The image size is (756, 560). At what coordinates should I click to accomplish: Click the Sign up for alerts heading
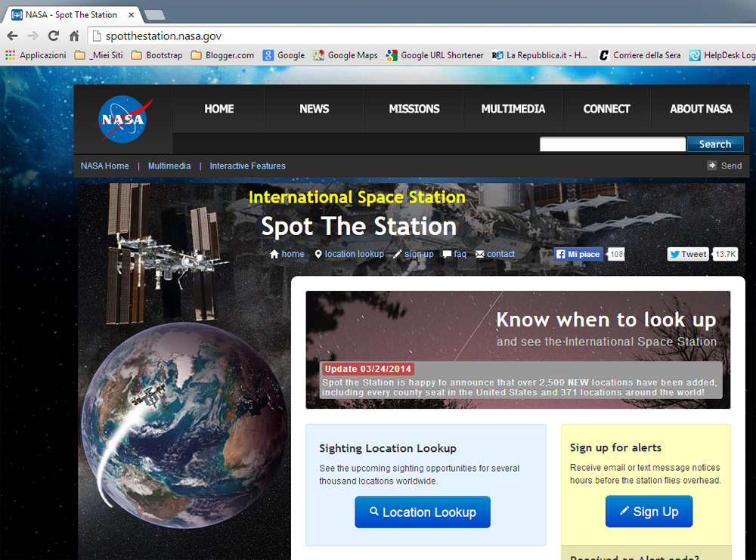[x=615, y=447]
